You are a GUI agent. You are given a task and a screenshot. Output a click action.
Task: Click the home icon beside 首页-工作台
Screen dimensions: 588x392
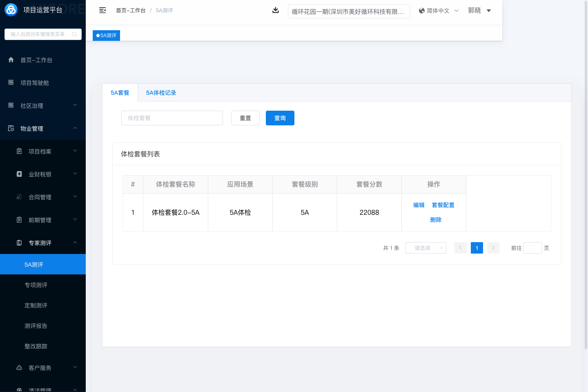(x=11, y=60)
